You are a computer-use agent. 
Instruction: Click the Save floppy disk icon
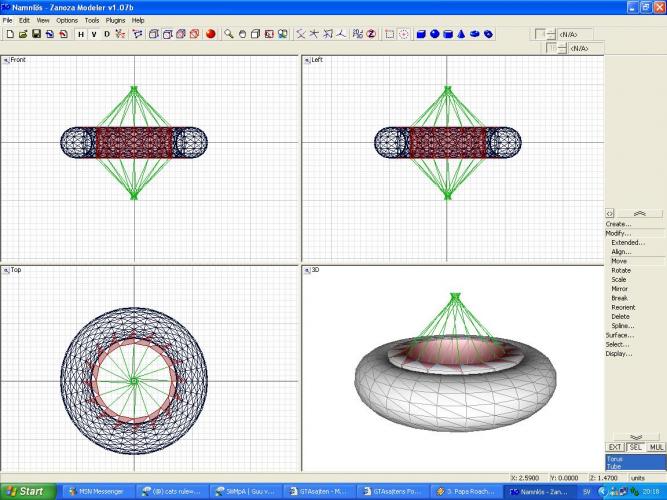pos(36,34)
